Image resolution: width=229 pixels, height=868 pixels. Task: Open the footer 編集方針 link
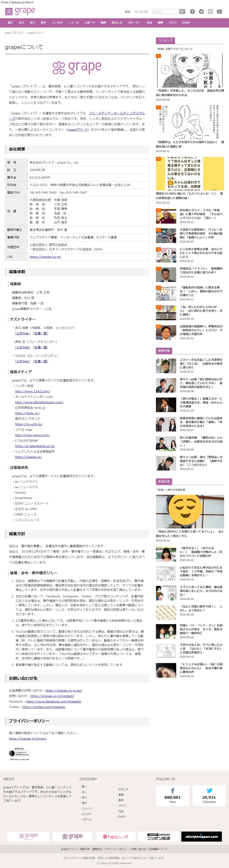tap(85, 849)
